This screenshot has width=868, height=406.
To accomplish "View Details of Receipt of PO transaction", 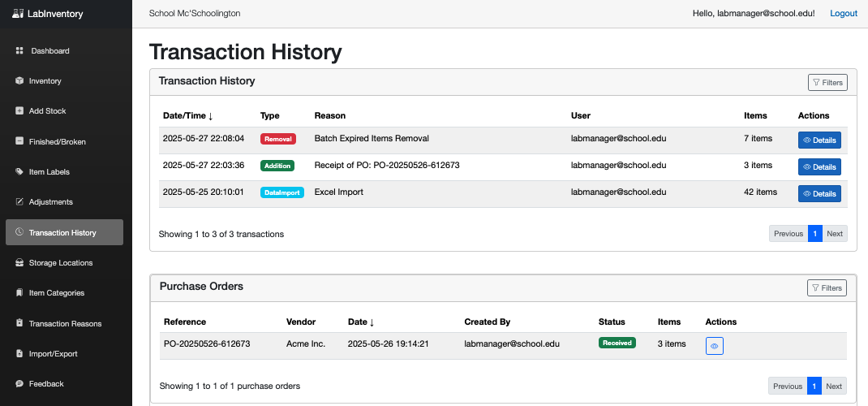I will [819, 166].
